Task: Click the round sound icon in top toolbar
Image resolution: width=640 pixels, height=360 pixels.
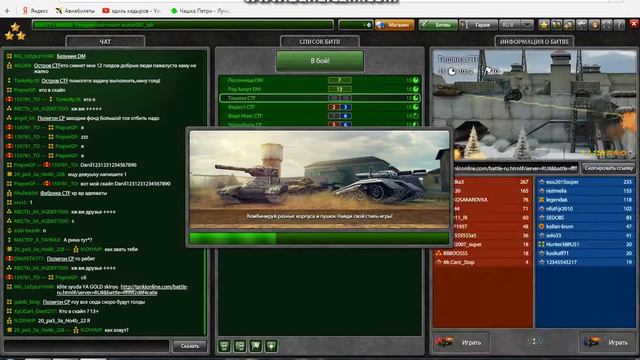Action: coord(594,25)
